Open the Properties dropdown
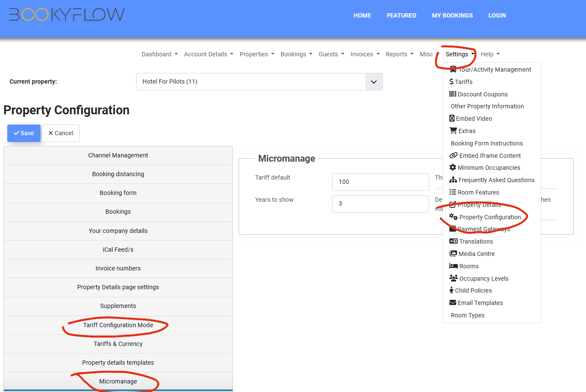 pos(257,54)
